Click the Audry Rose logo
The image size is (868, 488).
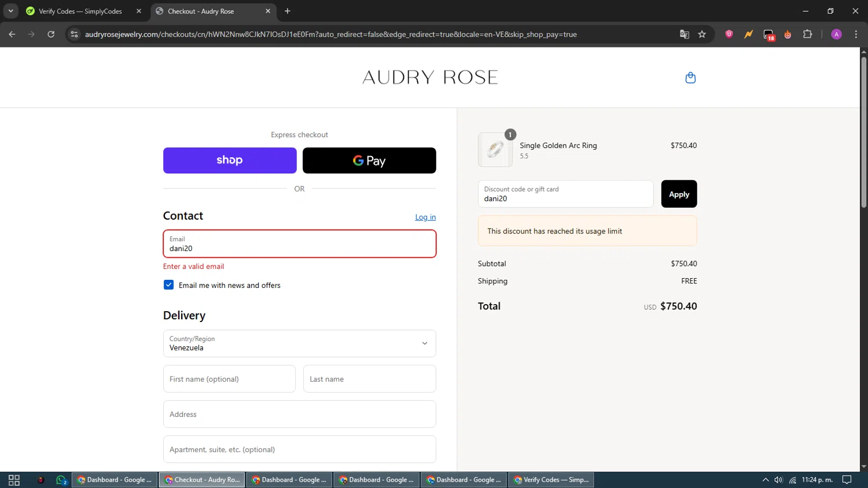coord(430,77)
